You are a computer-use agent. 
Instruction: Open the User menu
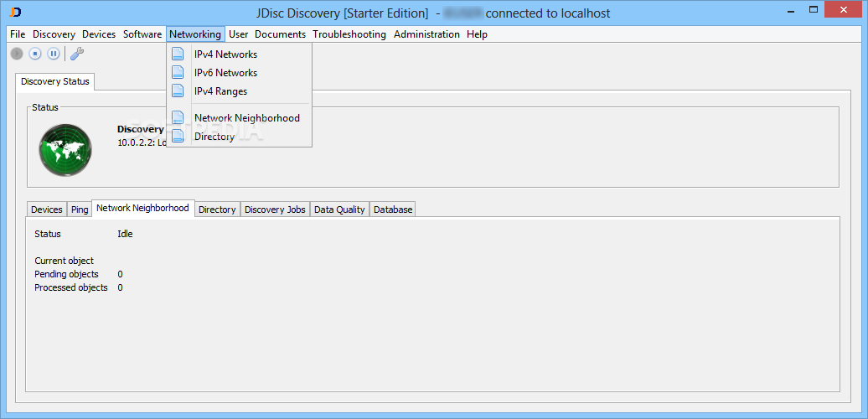pyautogui.click(x=239, y=34)
